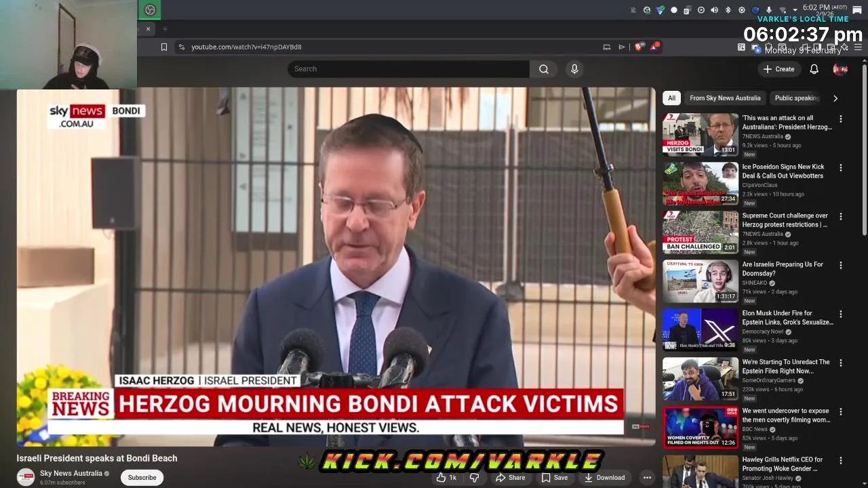
Task: Click the YouTube Search field
Action: point(408,68)
